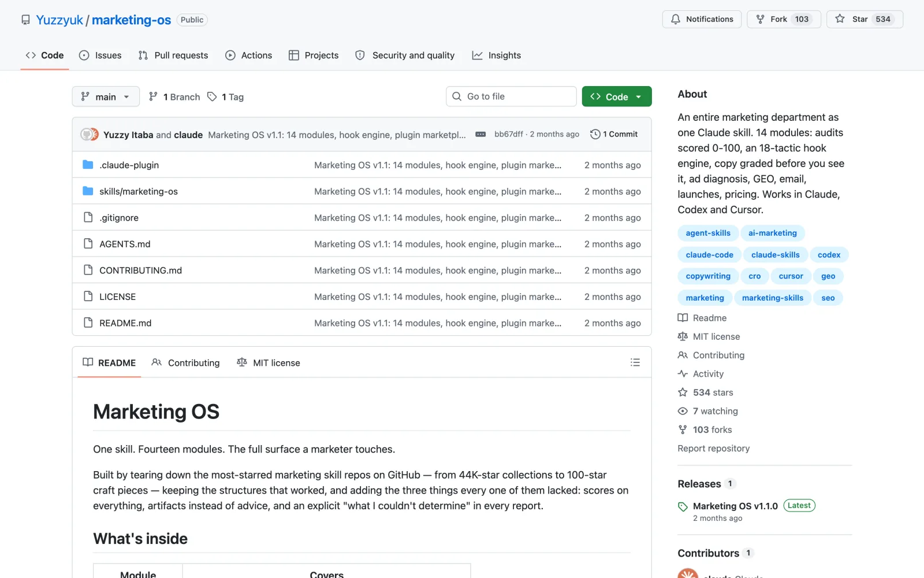Click the AGENTS.md file icon
The width and height of the screenshot is (924, 578).
tap(88, 243)
